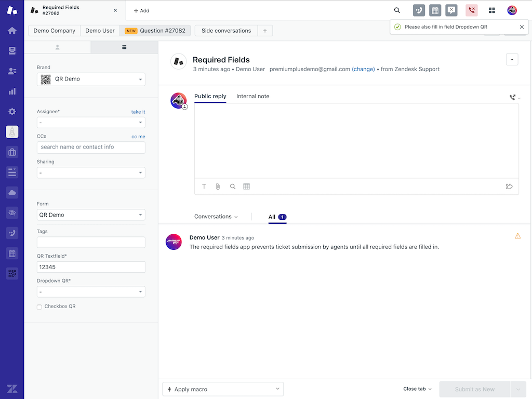
Task: Click the QR Textfield input
Action: pos(91,267)
